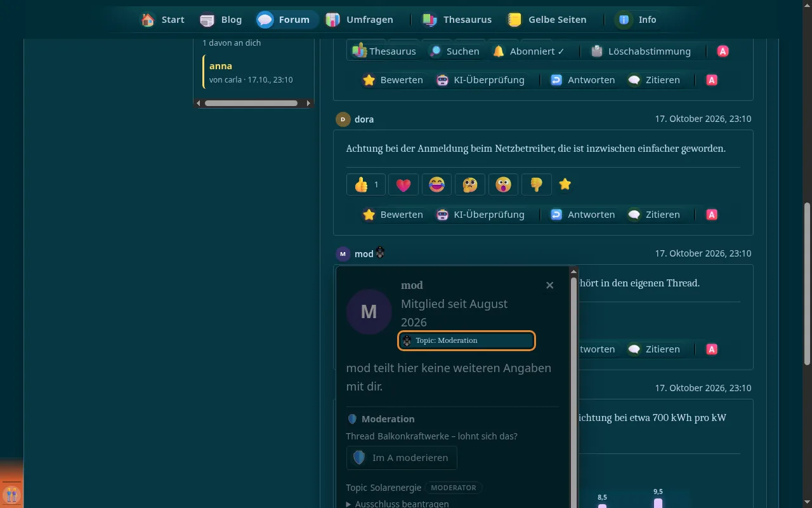Click mod's large avatar in profile popup
812x508 pixels.
click(x=369, y=312)
